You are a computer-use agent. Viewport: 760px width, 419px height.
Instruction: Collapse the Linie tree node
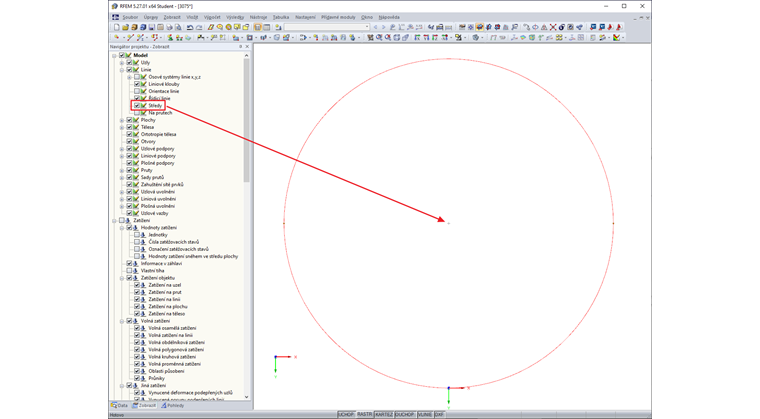click(122, 70)
